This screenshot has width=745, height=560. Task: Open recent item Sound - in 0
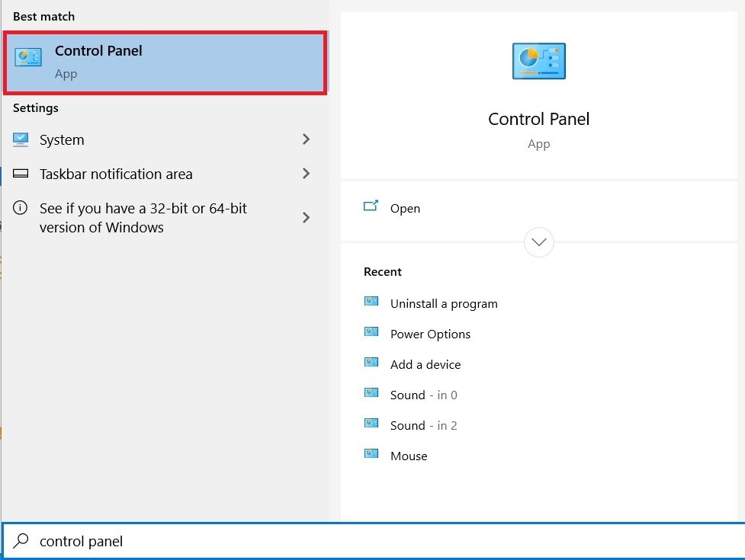[x=423, y=395]
